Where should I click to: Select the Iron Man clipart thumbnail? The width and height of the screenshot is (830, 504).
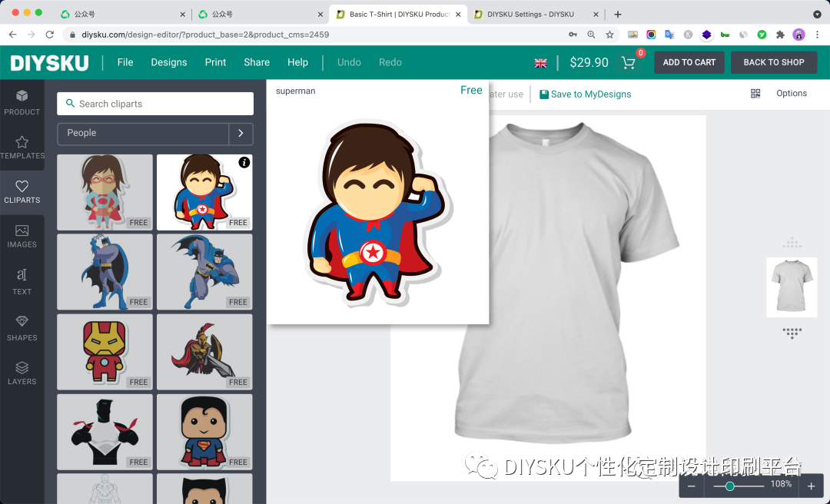pyautogui.click(x=105, y=352)
